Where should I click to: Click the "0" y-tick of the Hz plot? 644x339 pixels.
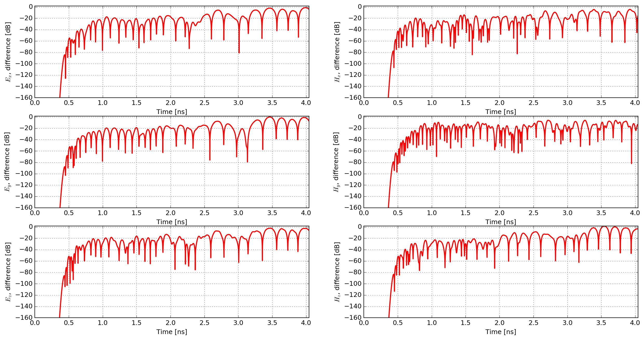point(360,227)
